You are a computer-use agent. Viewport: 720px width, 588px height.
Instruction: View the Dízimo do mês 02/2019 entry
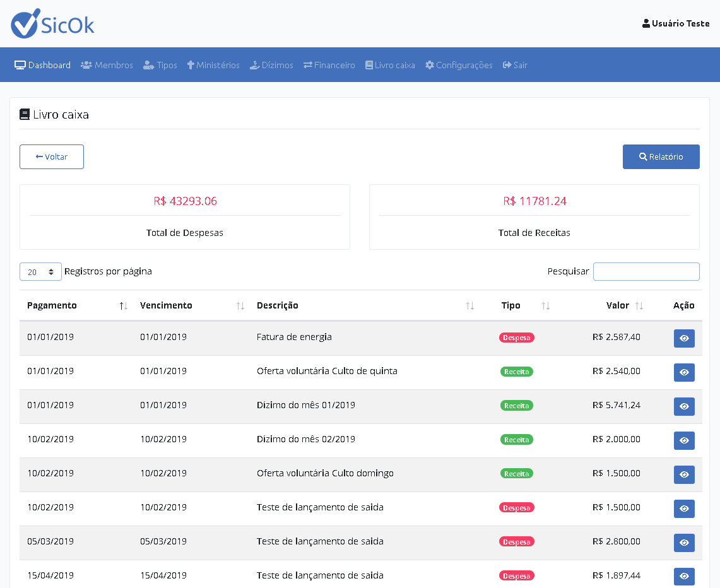point(684,440)
